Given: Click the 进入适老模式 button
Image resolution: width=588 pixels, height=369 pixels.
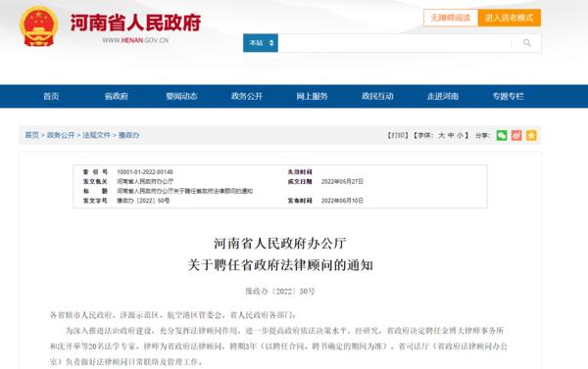Looking at the screenshot, I should (x=510, y=18).
